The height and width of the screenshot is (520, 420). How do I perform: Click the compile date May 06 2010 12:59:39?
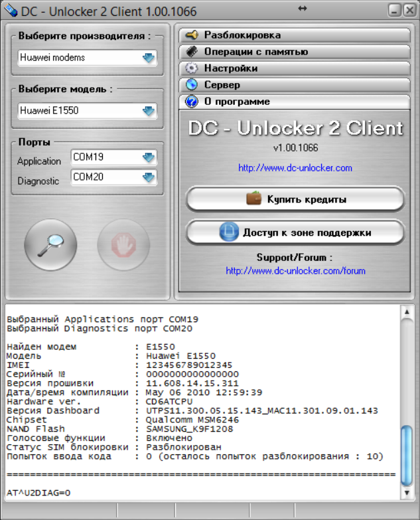click(204, 392)
